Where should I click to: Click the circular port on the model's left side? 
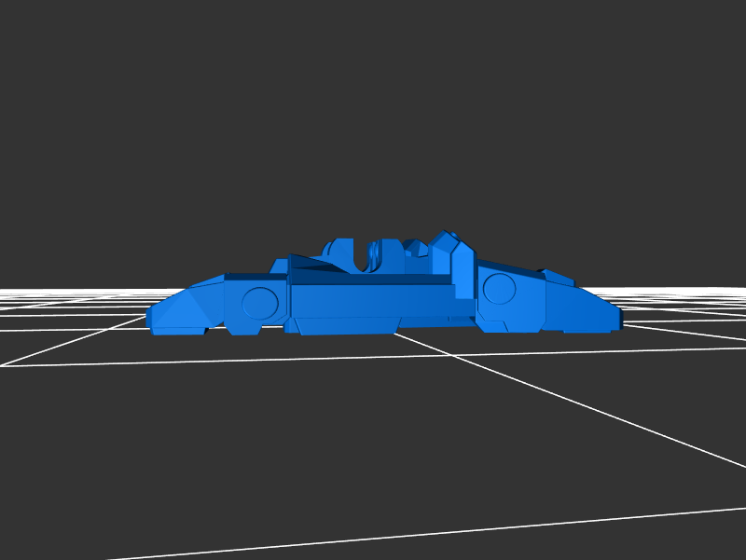tap(259, 303)
